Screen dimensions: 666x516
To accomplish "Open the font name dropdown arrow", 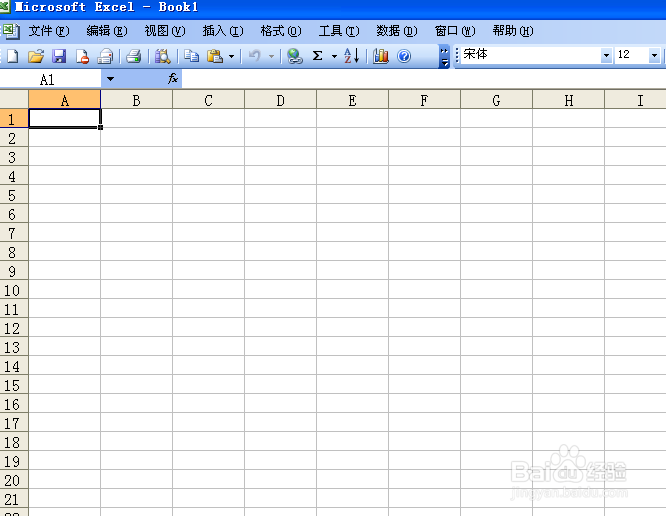I will point(607,55).
